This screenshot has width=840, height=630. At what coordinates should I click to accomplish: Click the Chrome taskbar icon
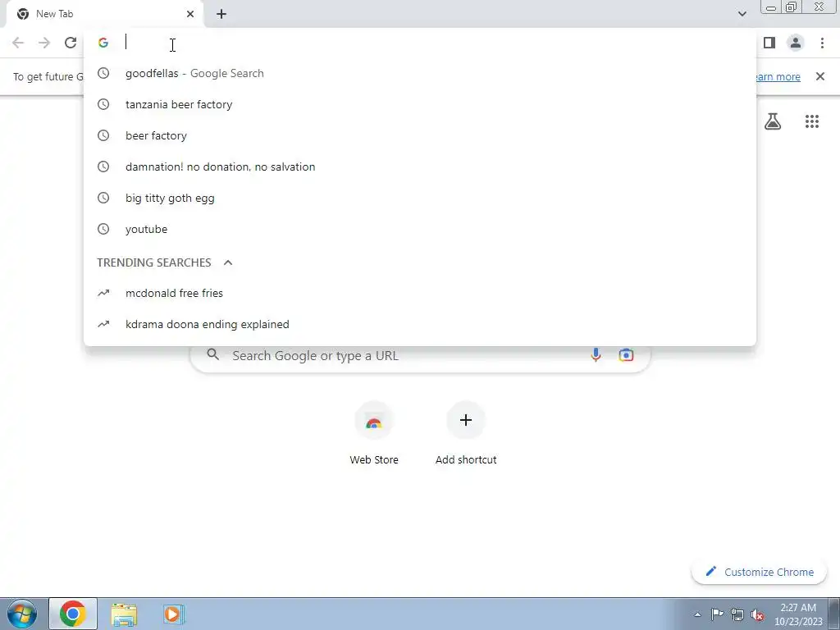(73, 614)
